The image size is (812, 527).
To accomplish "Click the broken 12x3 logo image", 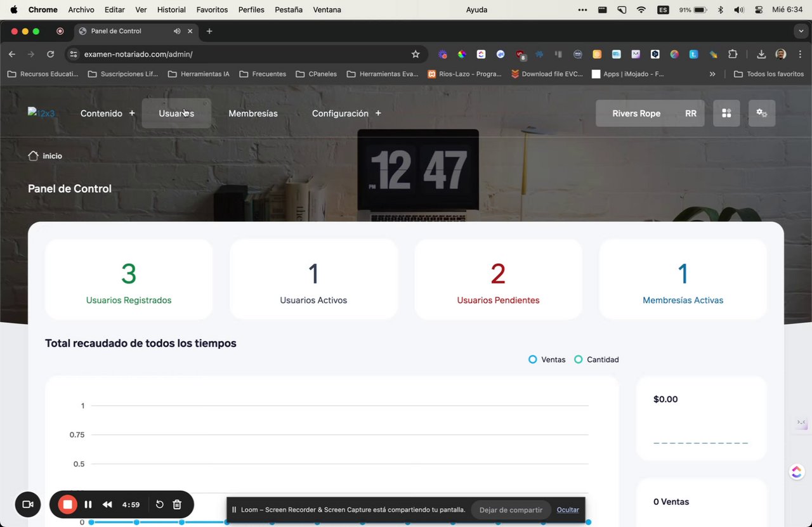I will (41, 113).
